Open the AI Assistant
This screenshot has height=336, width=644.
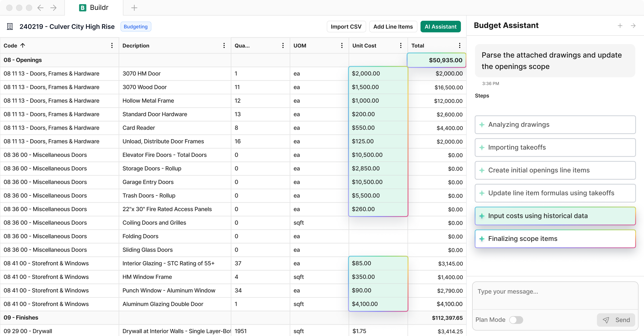(440, 26)
